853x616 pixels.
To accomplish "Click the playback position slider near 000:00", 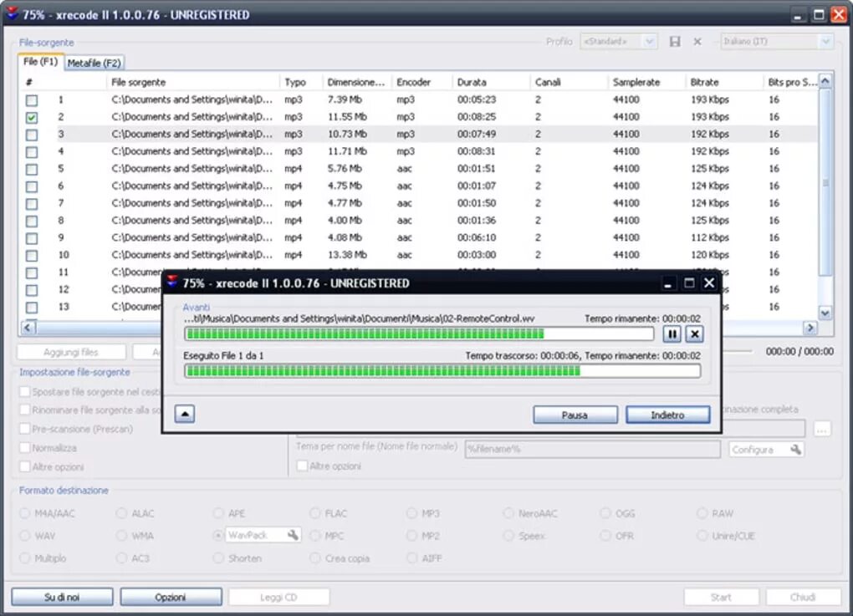I will (x=738, y=351).
